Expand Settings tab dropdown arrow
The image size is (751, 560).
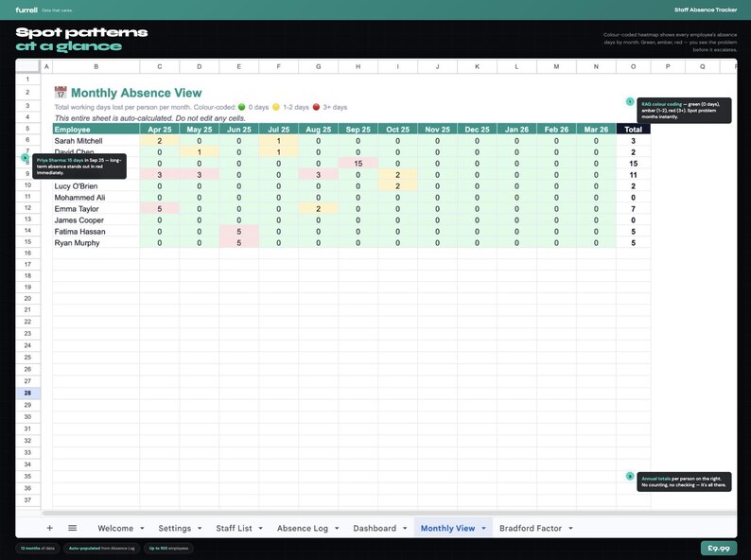click(200, 529)
